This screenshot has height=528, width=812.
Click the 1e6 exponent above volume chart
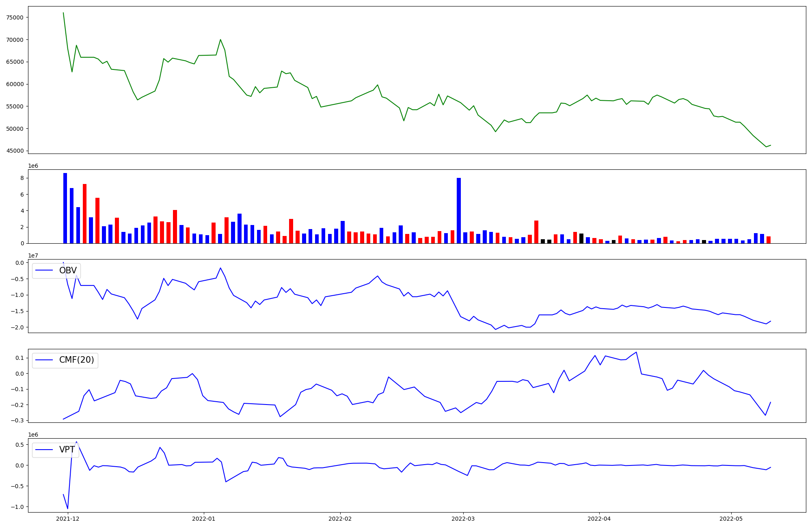click(33, 166)
